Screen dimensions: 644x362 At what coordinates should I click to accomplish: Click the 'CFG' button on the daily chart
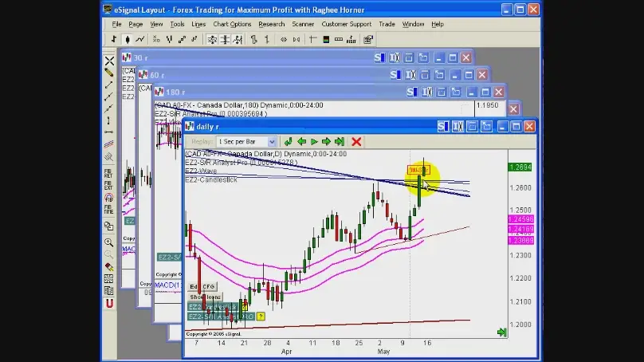pos(208,287)
